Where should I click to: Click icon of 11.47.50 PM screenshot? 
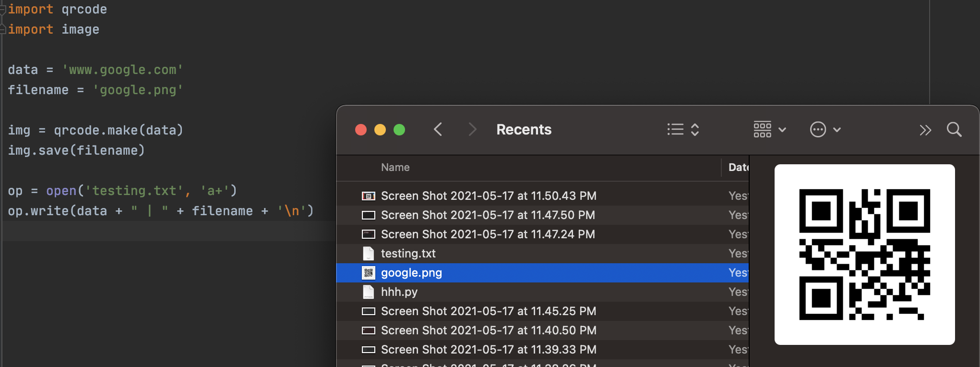pyautogui.click(x=368, y=215)
